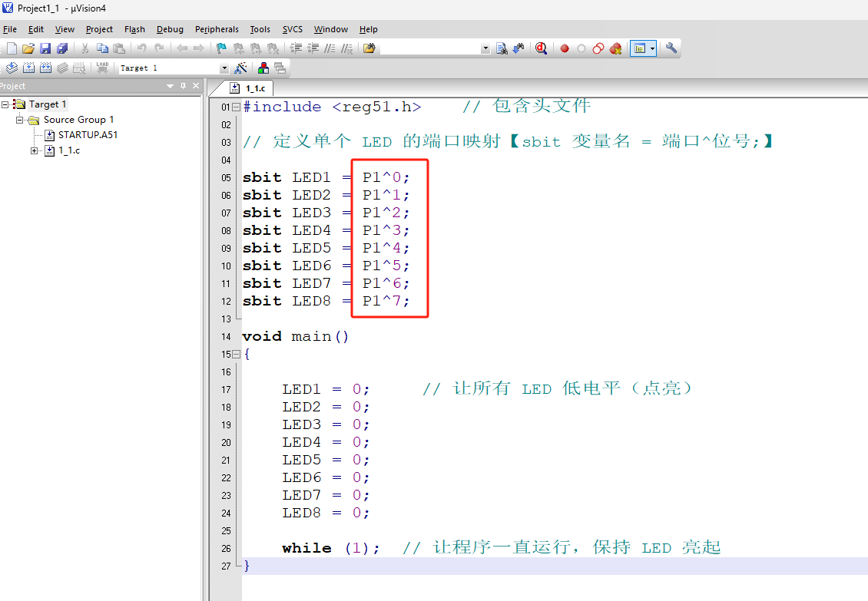Viewport: 868px width, 601px height.
Task: Click the Save All icon
Action: (x=62, y=48)
